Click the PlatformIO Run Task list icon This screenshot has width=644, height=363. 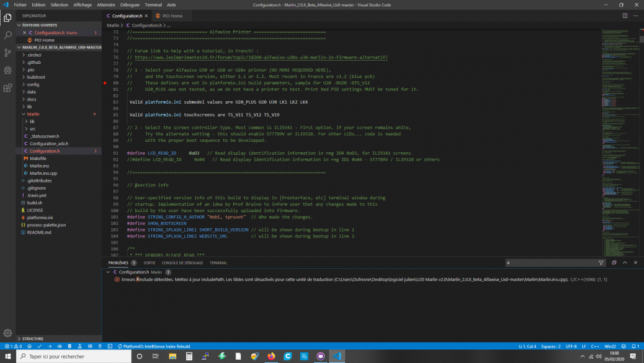pos(90,346)
